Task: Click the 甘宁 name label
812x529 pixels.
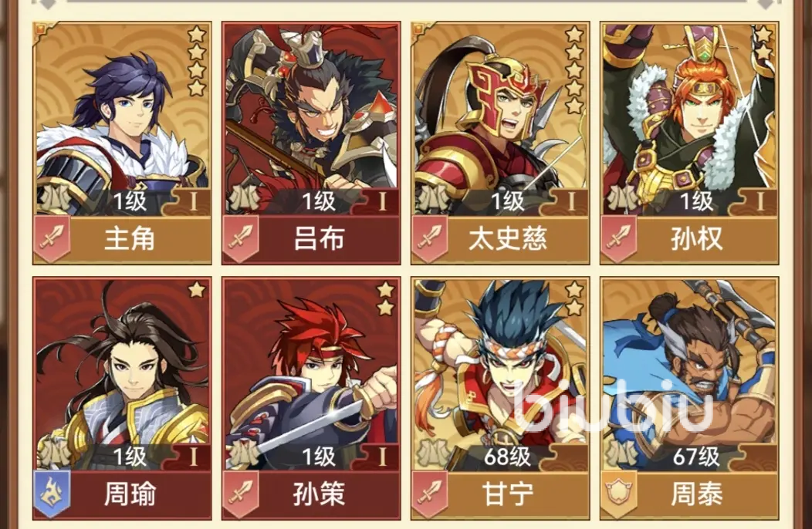Action: coord(508,494)
